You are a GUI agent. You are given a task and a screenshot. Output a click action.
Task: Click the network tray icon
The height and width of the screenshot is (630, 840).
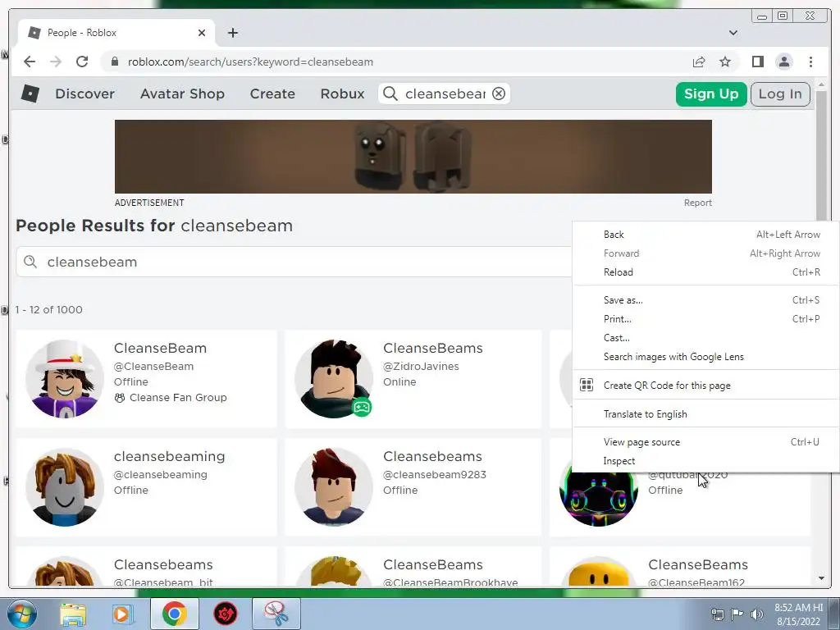(x=717, y=614)
